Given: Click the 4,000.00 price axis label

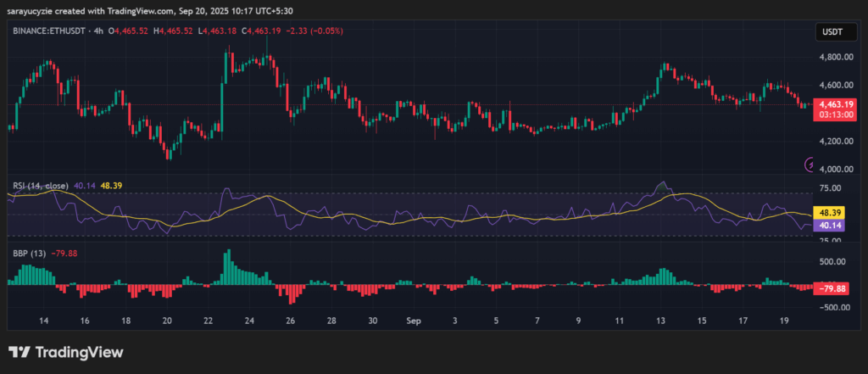Looking at the screenshot, I should (x=835, y=170).
